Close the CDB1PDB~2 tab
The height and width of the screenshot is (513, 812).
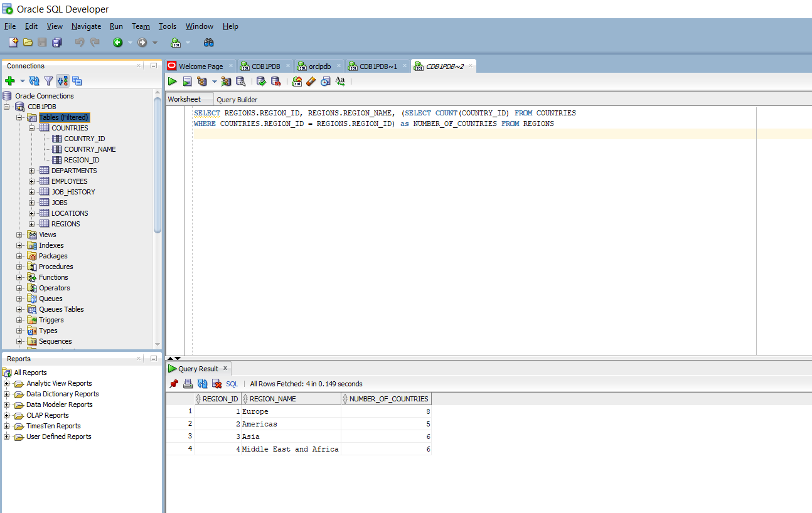469,66
